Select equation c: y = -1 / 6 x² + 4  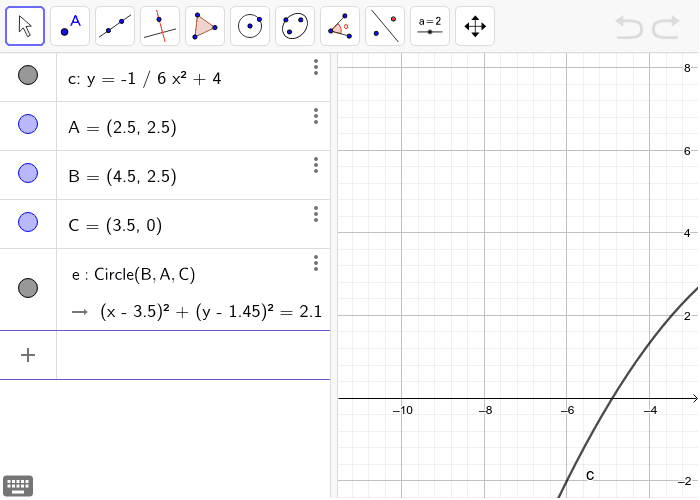145,79
